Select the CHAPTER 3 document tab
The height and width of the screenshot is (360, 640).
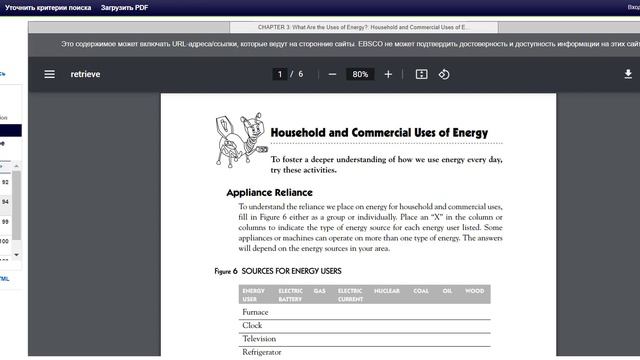pos(364,27)
